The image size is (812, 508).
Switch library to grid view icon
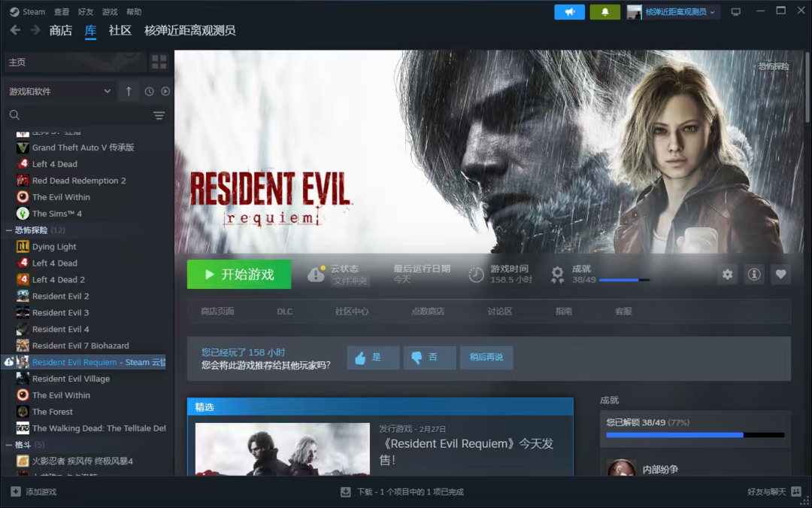point(159,62)
